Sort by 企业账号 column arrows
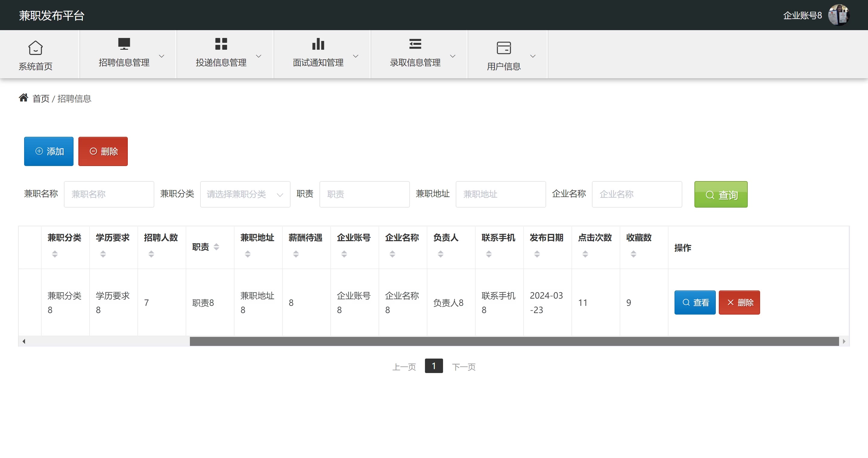Viewport: 868px width, 458px height. 344,254
